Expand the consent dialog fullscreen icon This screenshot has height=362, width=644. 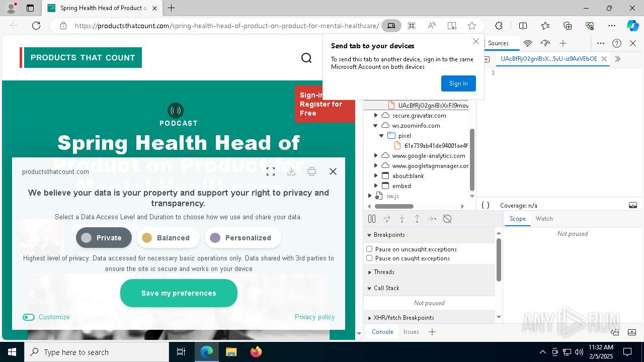click(x=271, y=172)
